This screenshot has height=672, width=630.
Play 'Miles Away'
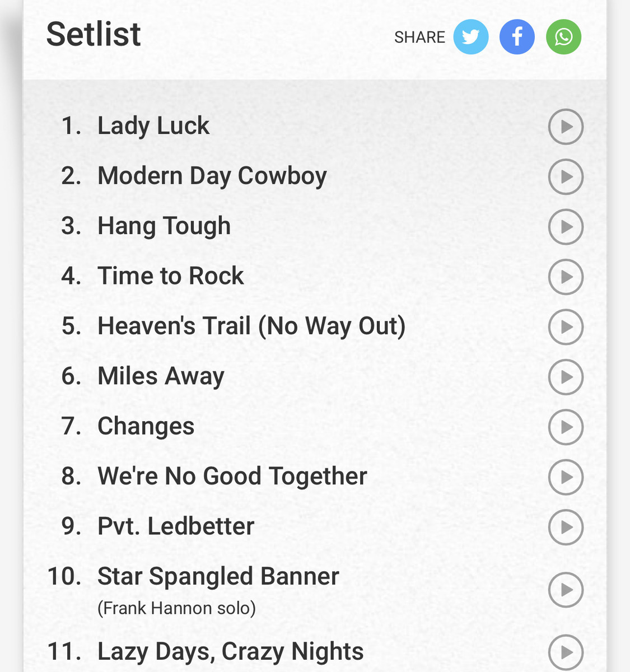tap(565, 377)
